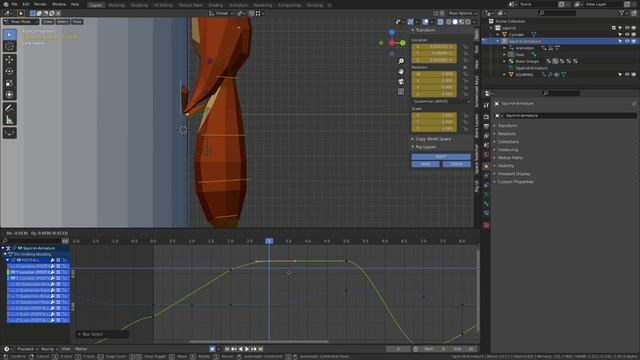Open the Render menu

pos(40,4)
